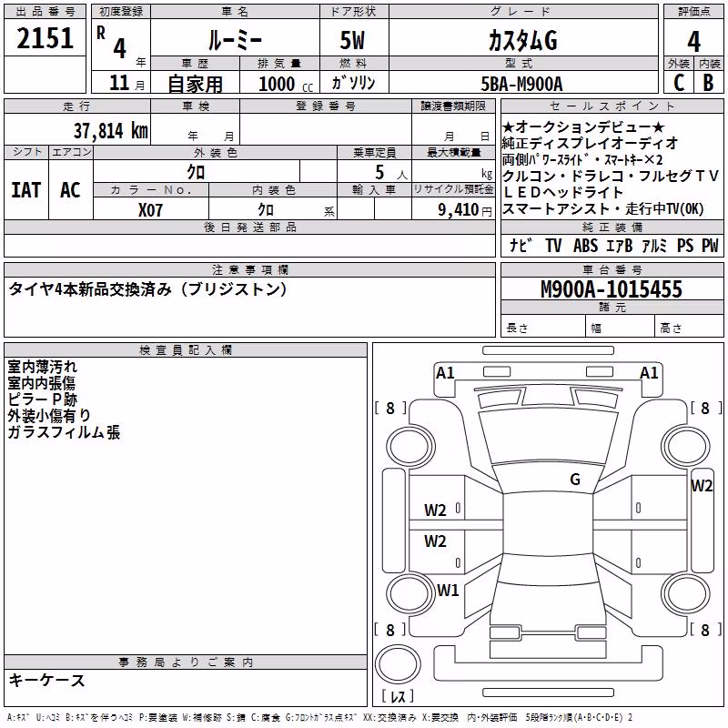Viewport: 728px width, 728px height.
Task: Click エアB equipment label
Action: click(x=620, y=245)
